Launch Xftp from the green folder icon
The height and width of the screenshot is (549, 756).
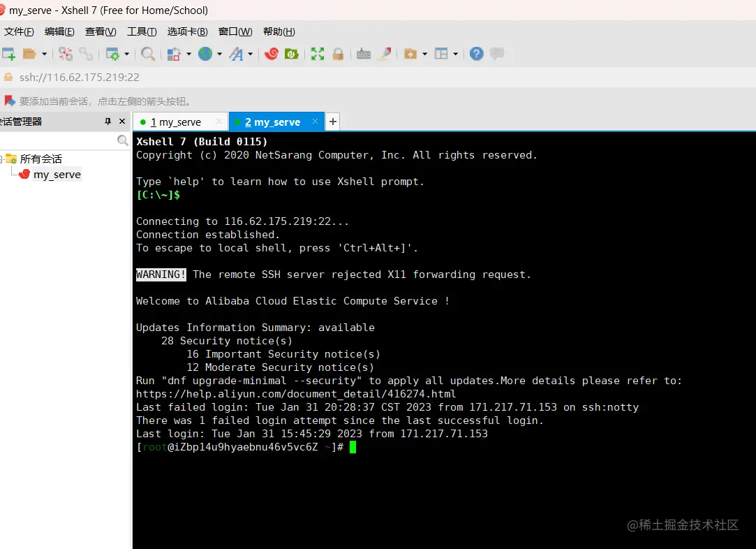coord(292,54)
